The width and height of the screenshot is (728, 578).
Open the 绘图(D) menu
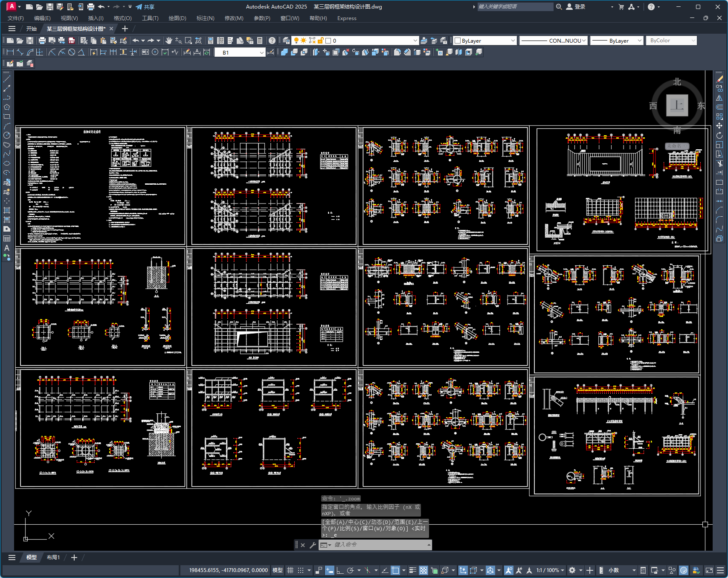pos(177,18)
